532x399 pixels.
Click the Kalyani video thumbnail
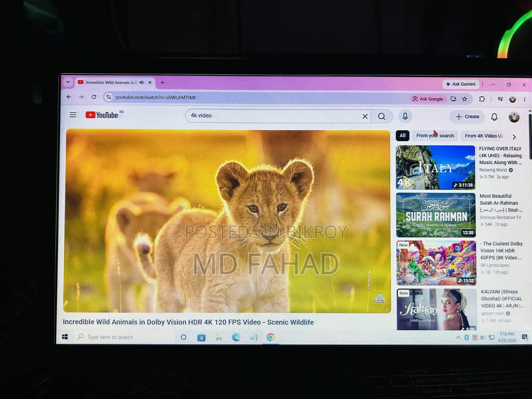[x=437, y=309]
